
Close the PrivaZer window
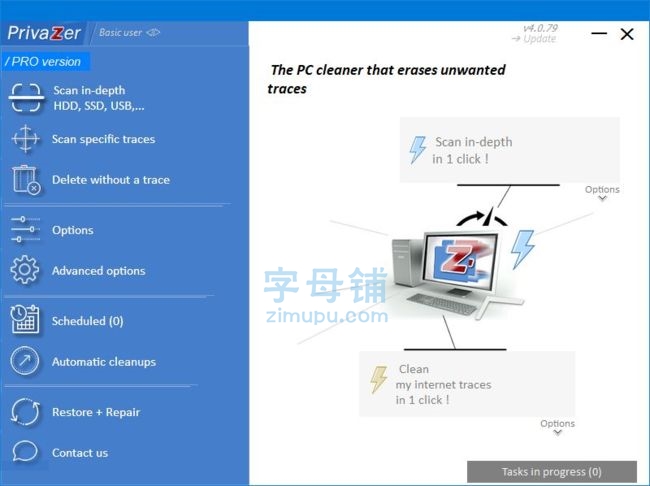(627, 34)
